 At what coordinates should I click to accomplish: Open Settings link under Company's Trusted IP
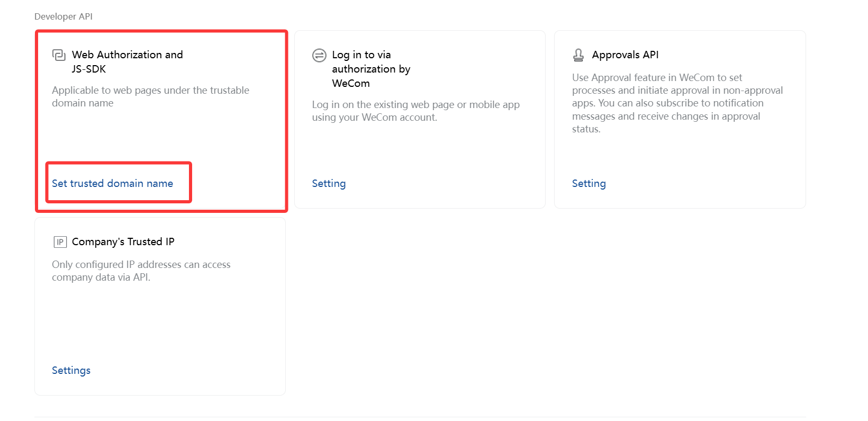(x=71, y=370)
